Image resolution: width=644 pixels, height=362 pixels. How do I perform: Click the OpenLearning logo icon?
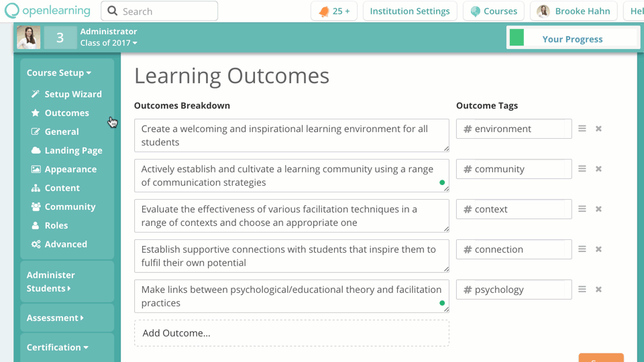[x=12, y=11]
